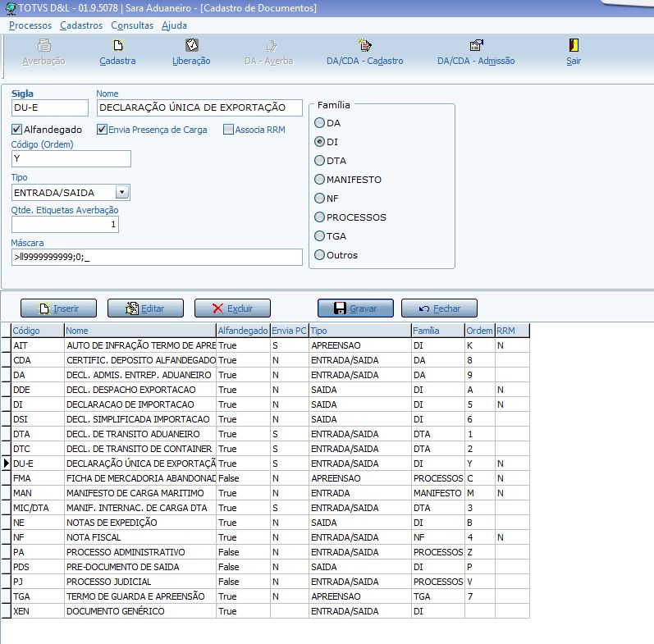Screen dimensions: 654x644
Task: Open the Ajuda menu
Action: pos(174,25)
